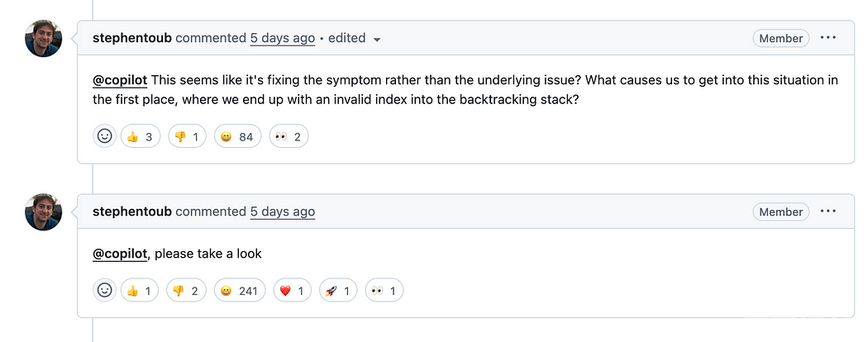This screenshot has width=868, height=342.
Task: Open emoji reaction picker on second comment
Action: pyautogui.click(x=104, y=290)
